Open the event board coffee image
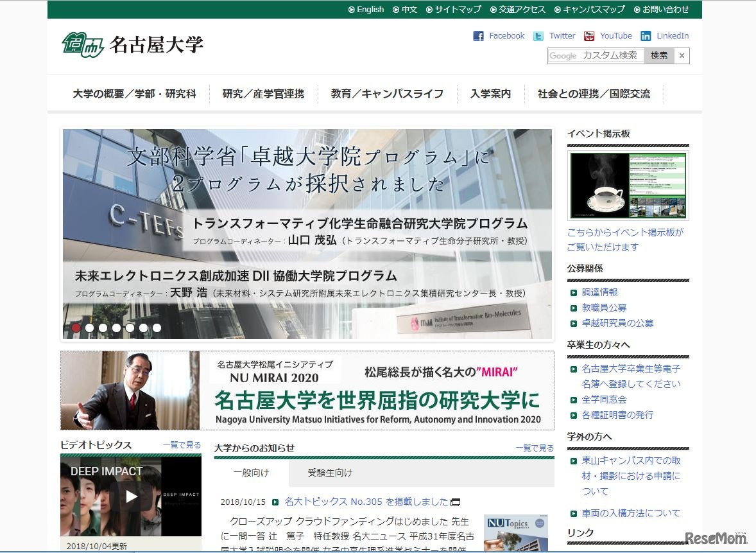The image size is (756, 553). (627, 184)
